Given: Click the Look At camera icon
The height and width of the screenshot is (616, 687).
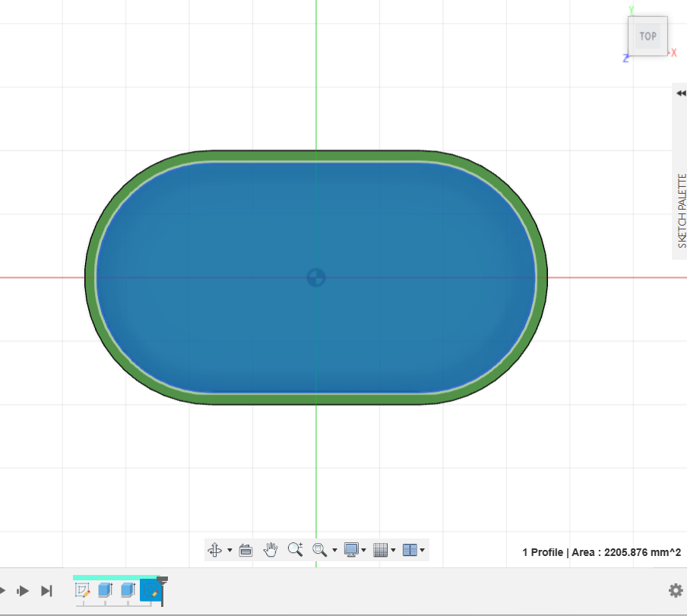Looking at the screenshot, I should [x=245, y=550].
